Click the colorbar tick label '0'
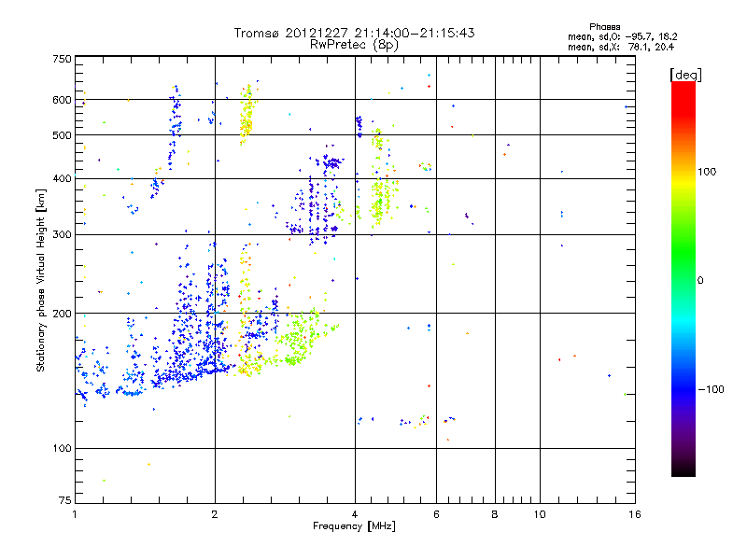 click(700, 280)
